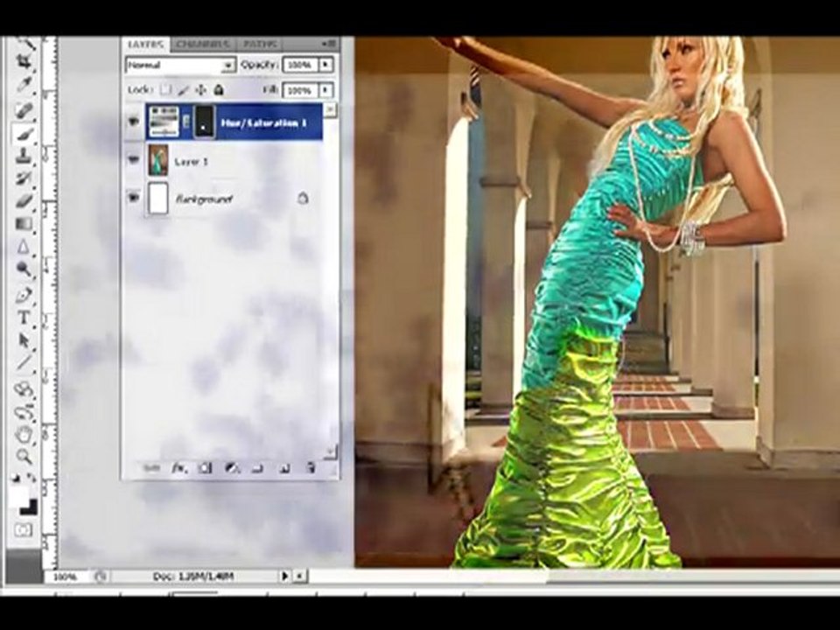Click the Opacity percentage field

(x=300, y=65)
